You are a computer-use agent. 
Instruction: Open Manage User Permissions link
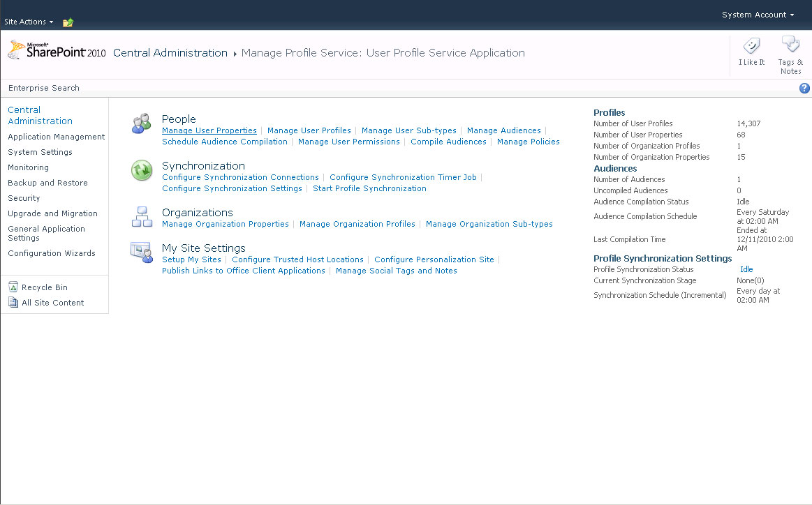pyautogui.click(x=349, y=142)
